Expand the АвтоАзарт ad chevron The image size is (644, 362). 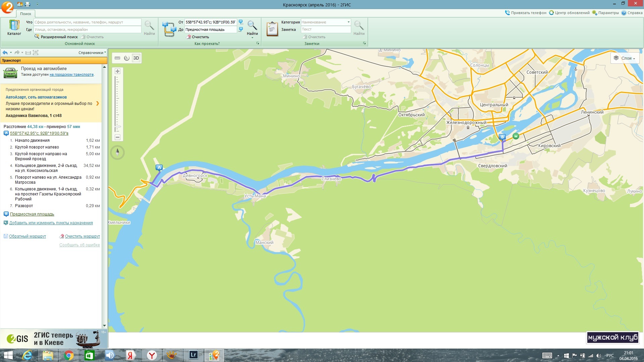click(98, 103)
